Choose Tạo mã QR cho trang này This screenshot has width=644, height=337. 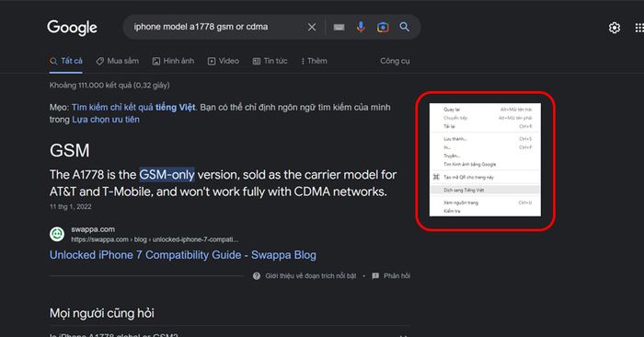coord(485,177)
